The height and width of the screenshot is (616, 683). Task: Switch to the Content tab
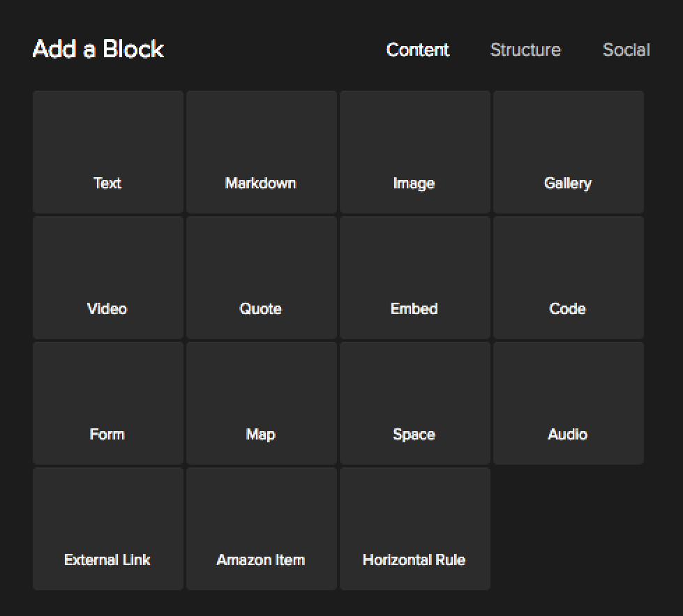[418, 50]
